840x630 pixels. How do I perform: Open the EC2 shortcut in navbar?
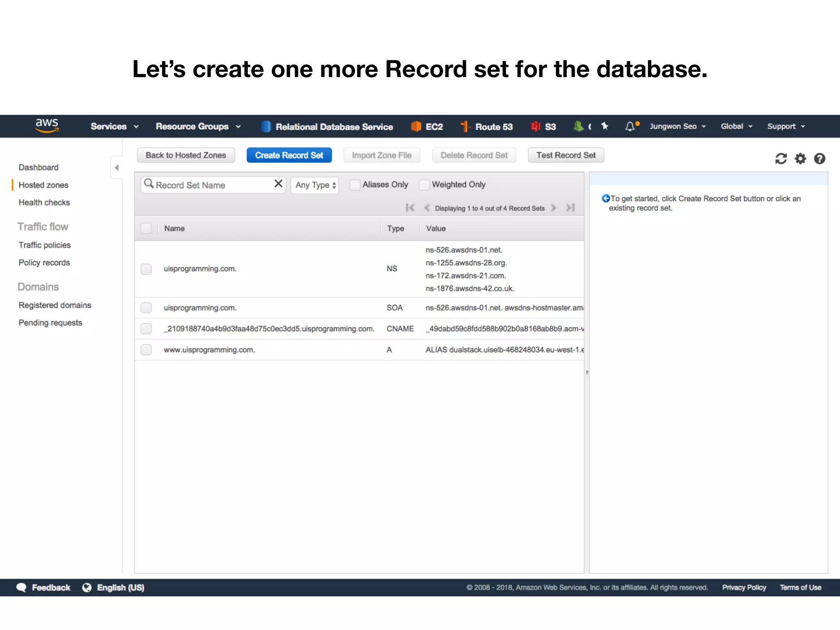[427, 127]
